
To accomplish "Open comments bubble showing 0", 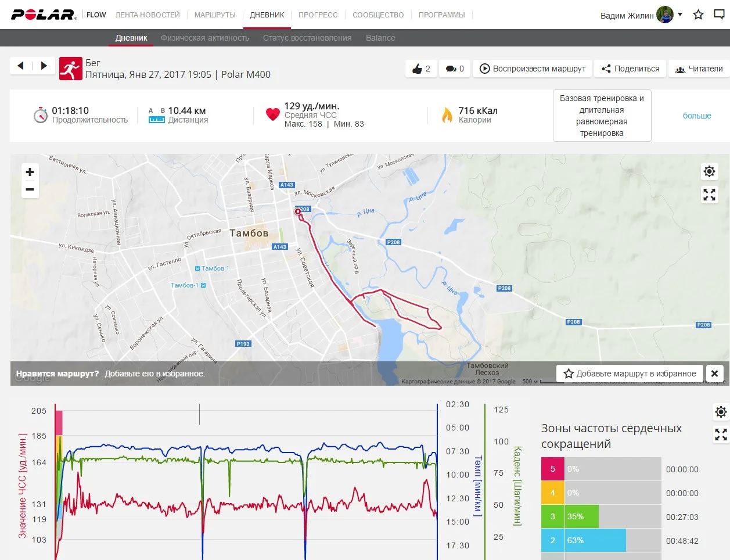I will click(x=455, y=69).
